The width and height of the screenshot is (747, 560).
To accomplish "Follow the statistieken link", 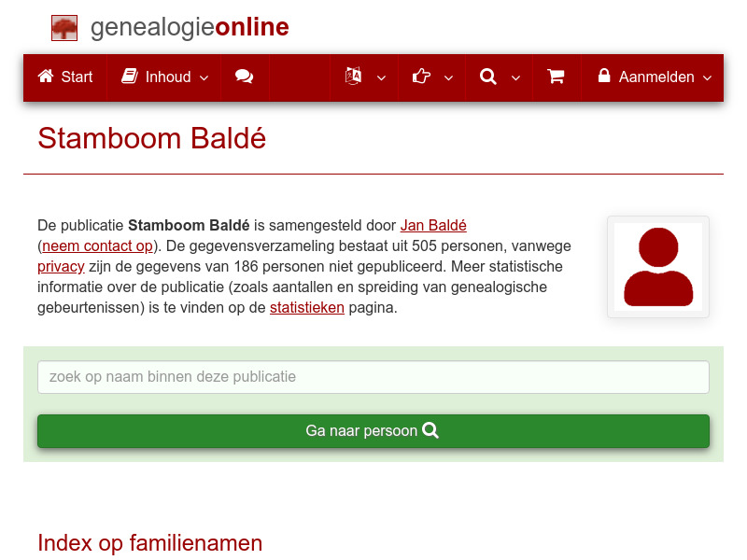I will 307,307.
